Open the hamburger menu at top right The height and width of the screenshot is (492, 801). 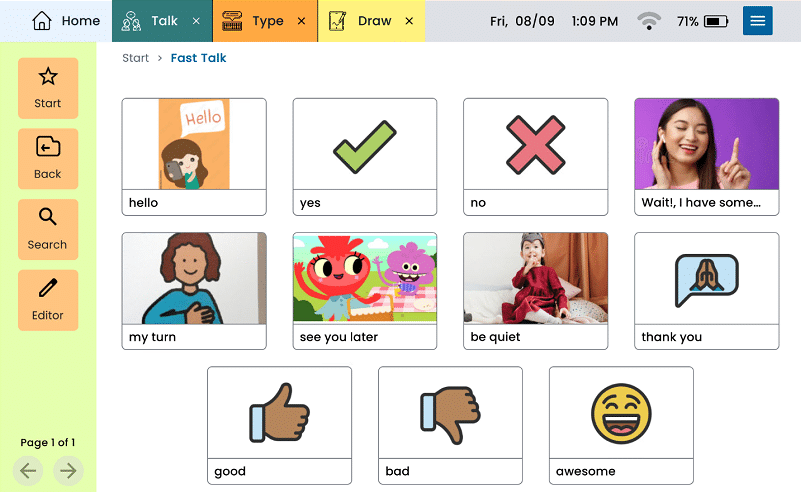tap(758, 21)
